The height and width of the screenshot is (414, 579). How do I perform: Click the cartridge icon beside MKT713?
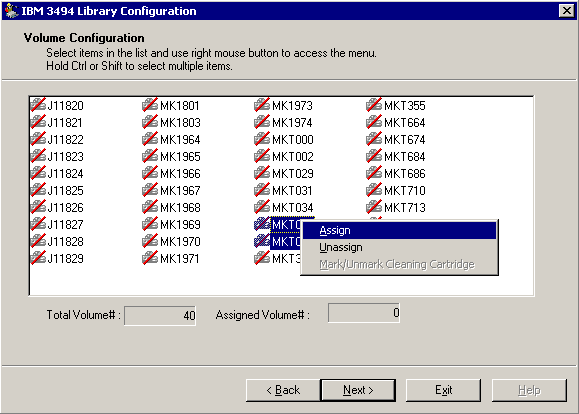[374, 207]
